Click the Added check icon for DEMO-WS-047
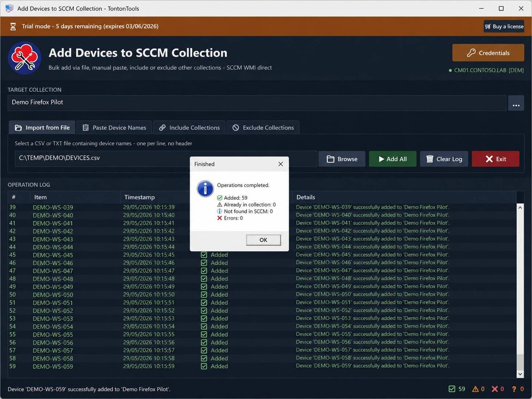Screen dimensions: 532x399 204,271
